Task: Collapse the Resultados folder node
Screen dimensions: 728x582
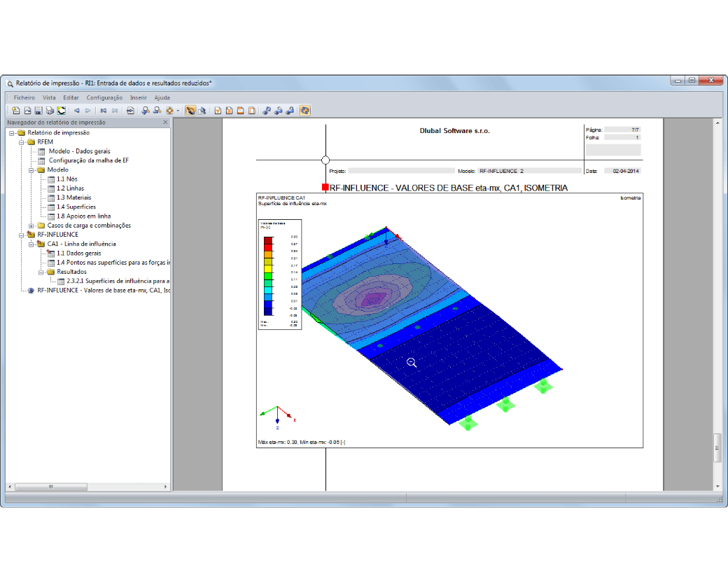Action: [x=41, y=272]
